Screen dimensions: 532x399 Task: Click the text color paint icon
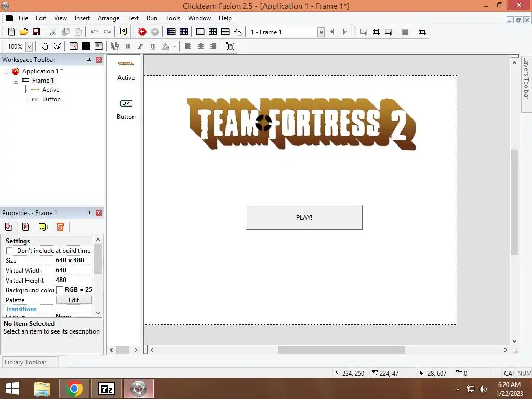pos(166,46)
